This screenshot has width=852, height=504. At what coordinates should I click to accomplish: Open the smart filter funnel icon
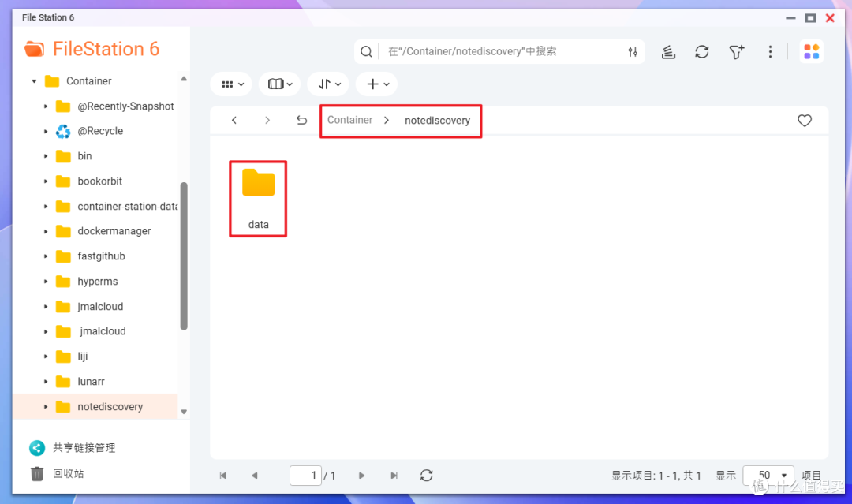point(736,51)
